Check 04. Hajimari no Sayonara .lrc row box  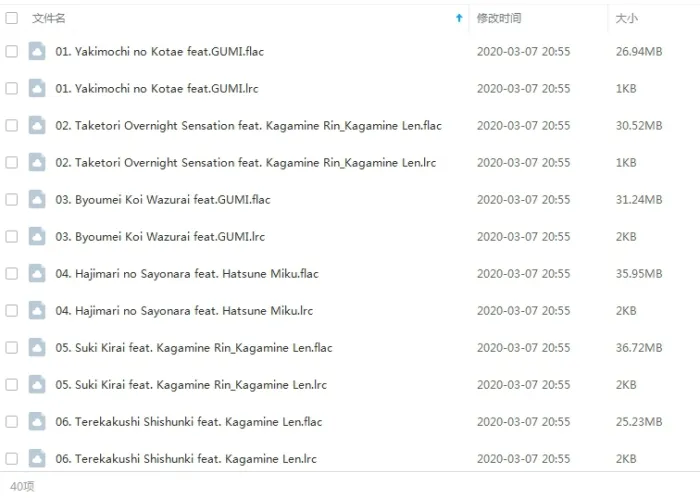tap(12, 311)
